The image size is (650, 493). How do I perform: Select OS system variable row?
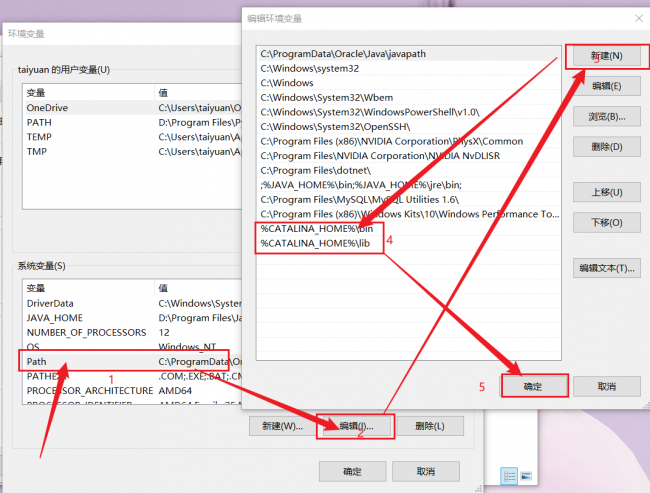pos(133,347)
